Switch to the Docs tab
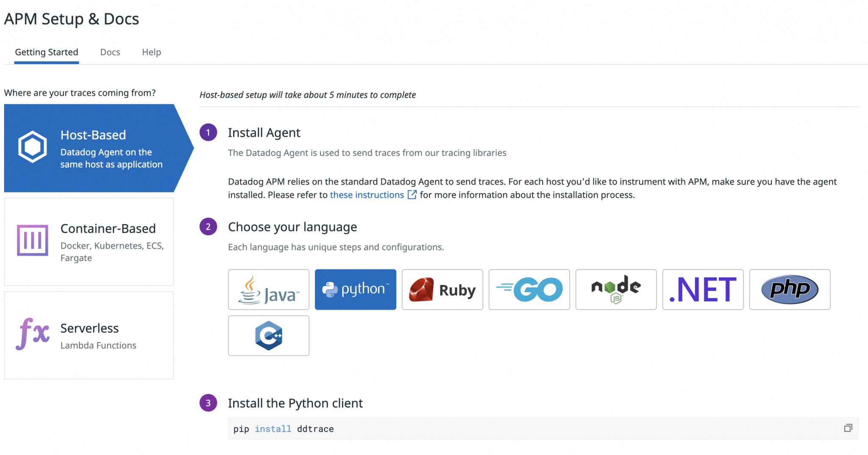This screenshot has width=868, height=455. pos(110,52)
